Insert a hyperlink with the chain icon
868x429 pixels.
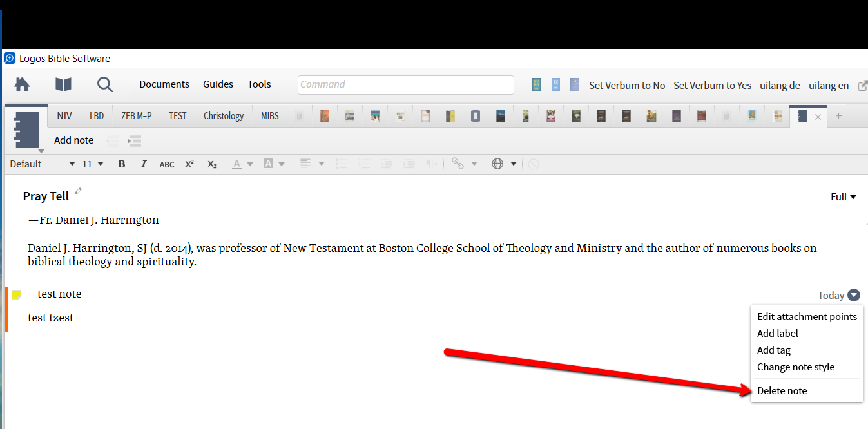pos(458,164)
